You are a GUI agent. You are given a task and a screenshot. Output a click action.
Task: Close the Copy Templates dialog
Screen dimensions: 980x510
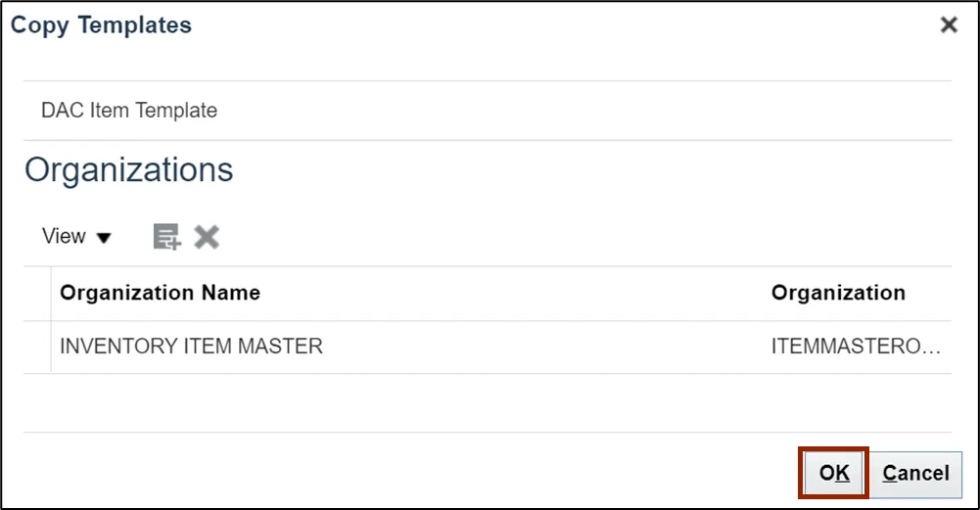coord(949,25)
